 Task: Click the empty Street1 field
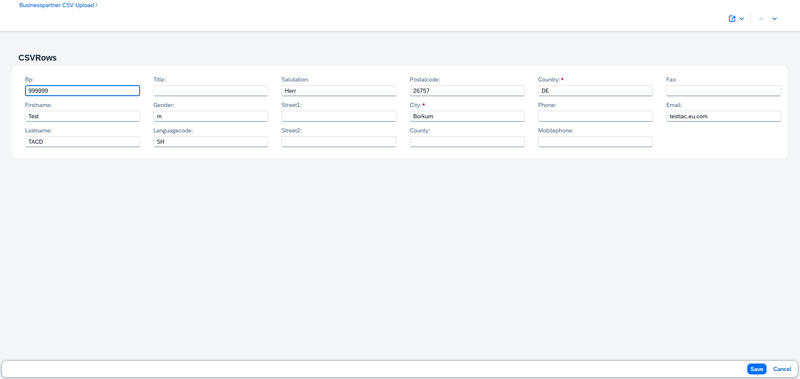point(339,116)
